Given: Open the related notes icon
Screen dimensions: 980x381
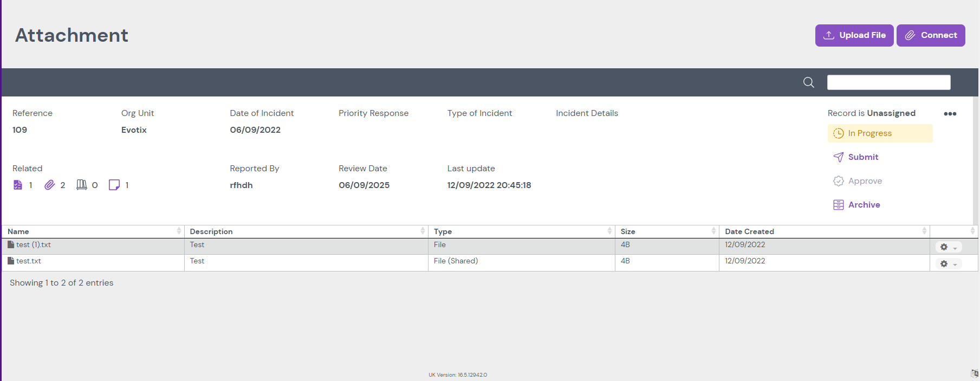Looking at the screenshot, I should [114, 185].
